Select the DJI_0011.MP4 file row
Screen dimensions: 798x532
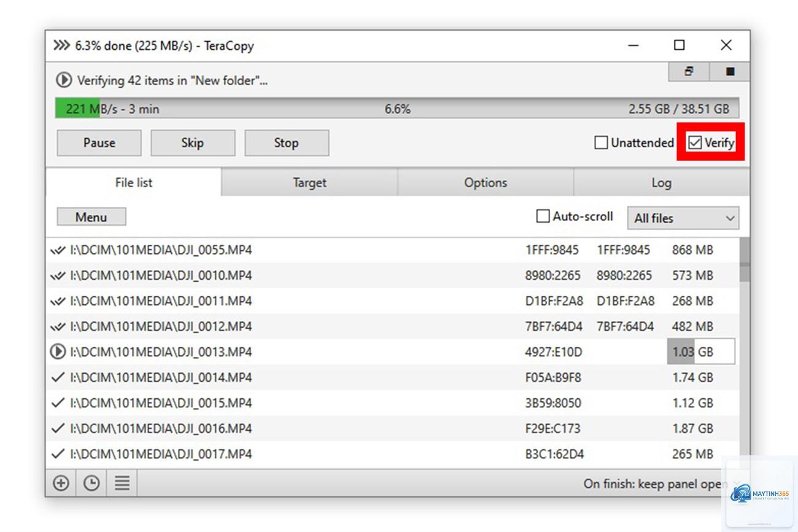point(393,301)
